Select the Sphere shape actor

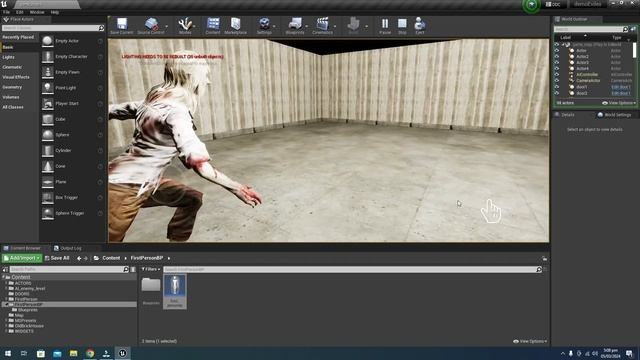(x=72, y=135)
